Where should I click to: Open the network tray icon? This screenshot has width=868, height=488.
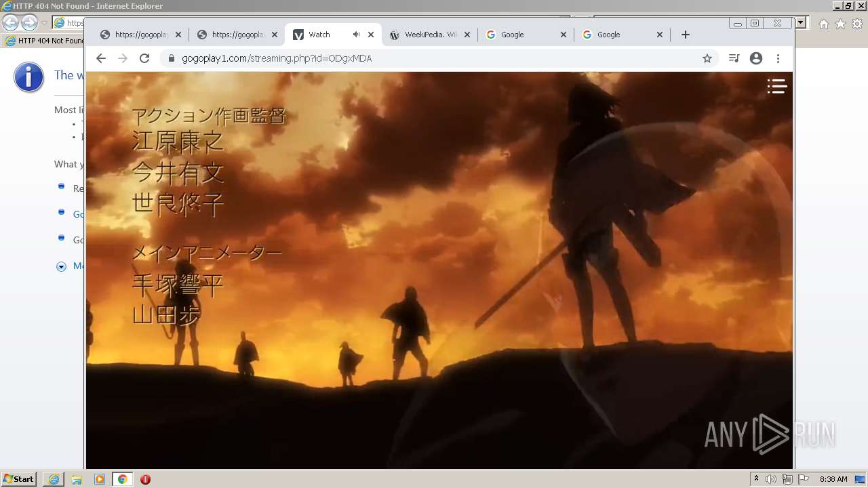click(787, 479)
